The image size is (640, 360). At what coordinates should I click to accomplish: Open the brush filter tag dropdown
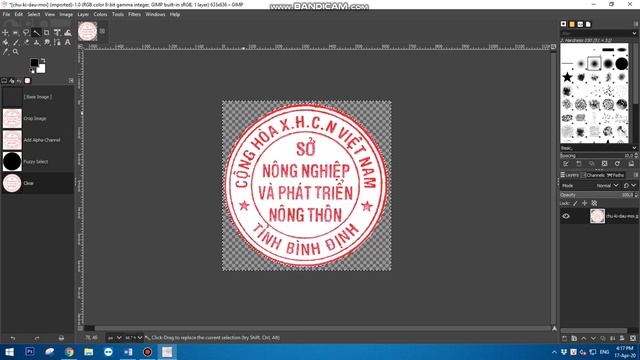(x=634, y=33)
